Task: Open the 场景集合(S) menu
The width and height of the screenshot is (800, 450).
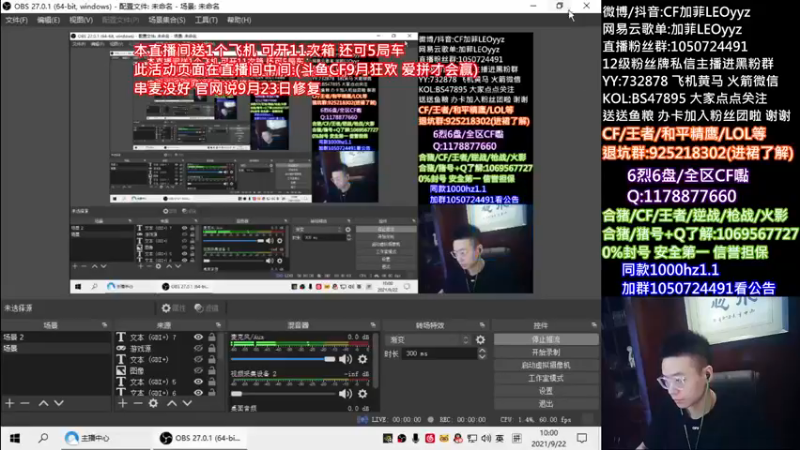Action: tap(167, 20)
